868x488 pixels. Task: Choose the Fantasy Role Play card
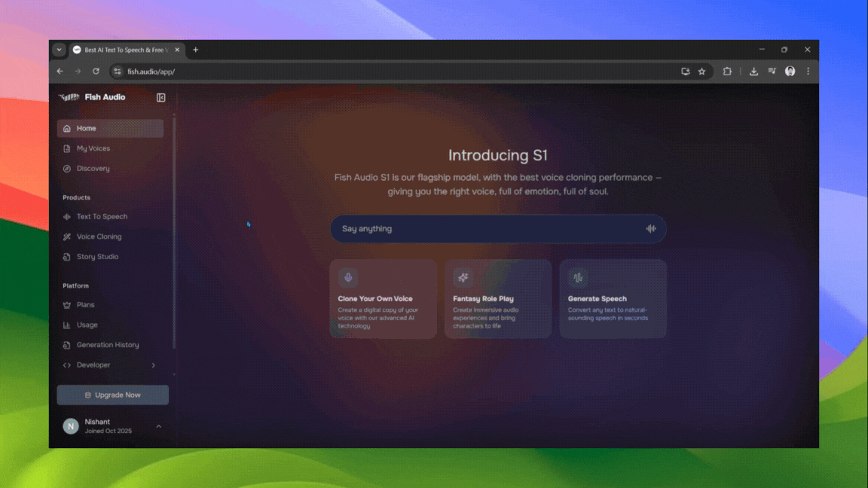pos(497,299)
